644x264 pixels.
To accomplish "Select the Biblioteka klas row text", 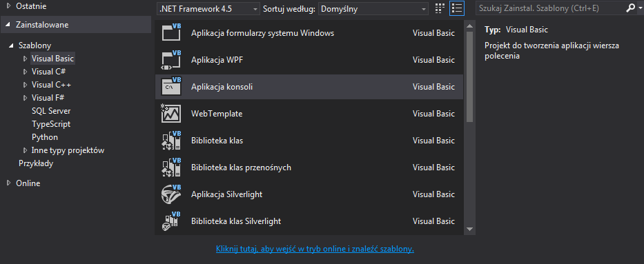I will (x=217, y=141).
